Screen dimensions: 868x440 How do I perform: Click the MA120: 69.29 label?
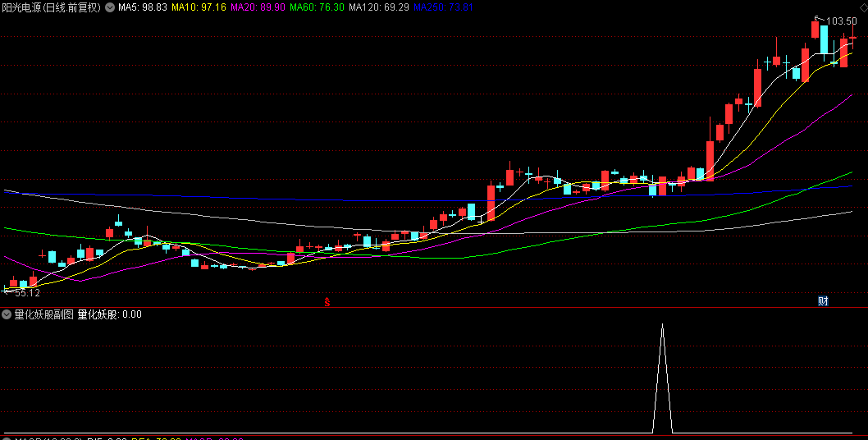(x=379, y=7)
